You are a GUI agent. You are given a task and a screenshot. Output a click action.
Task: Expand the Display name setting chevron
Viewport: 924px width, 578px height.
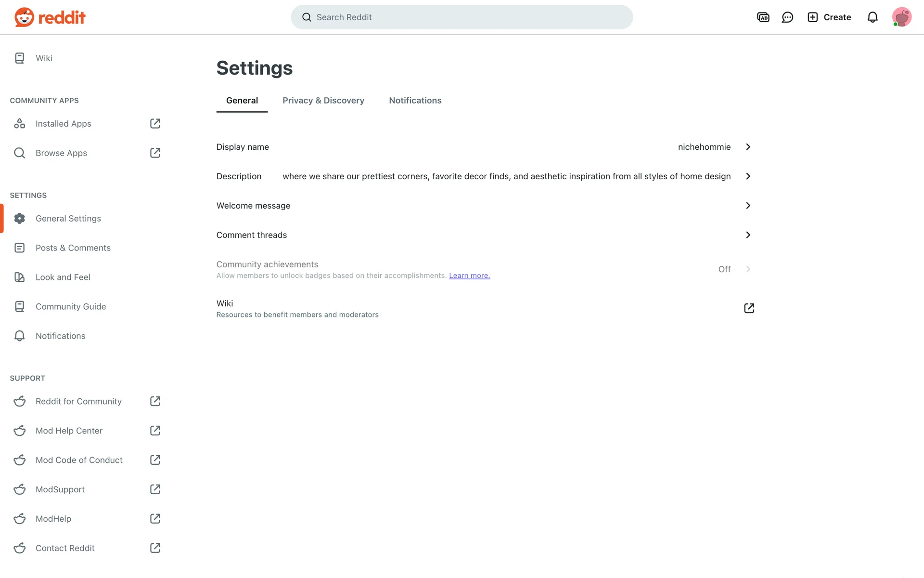click(x=748, y=147)
